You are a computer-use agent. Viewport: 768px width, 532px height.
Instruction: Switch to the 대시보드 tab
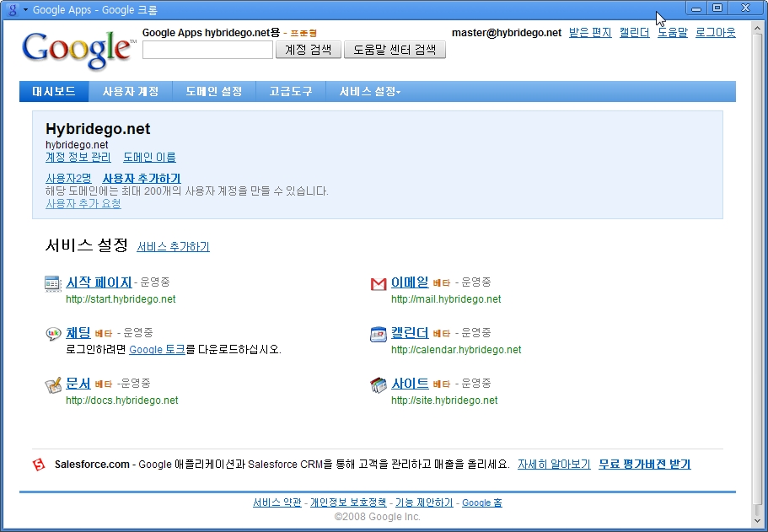tap(54, 92)
